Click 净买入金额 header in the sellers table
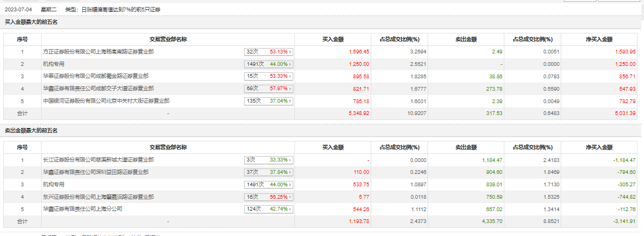The image size is (644, 236). tap(599, 147)
